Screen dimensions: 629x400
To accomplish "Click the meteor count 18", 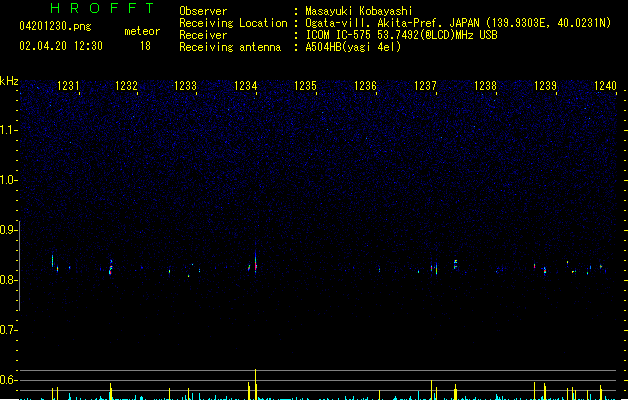I will pyautogui.click(x=145, y=46).
